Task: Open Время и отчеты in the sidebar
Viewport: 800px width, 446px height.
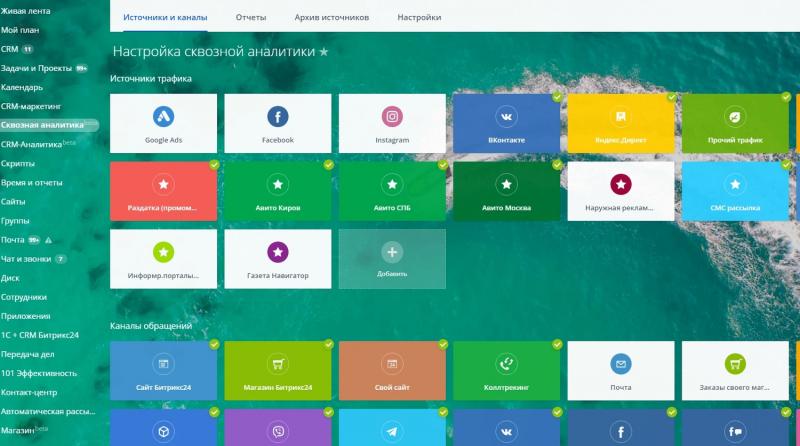Action: click(32, 183)
